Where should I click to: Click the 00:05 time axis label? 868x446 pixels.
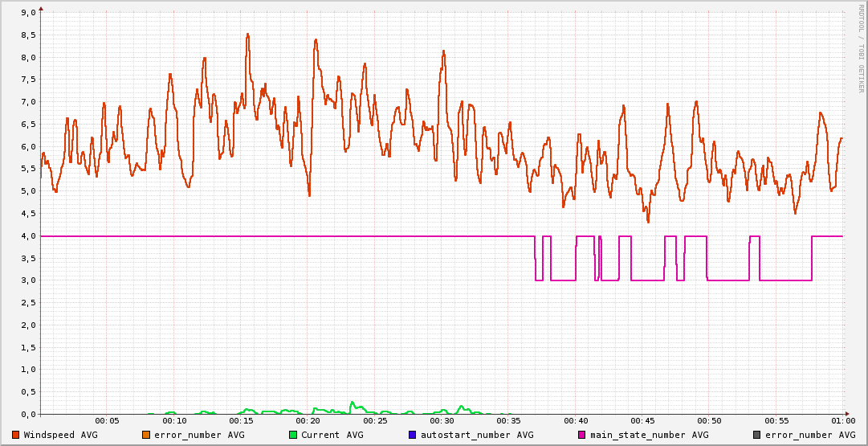tap(108, 420)
